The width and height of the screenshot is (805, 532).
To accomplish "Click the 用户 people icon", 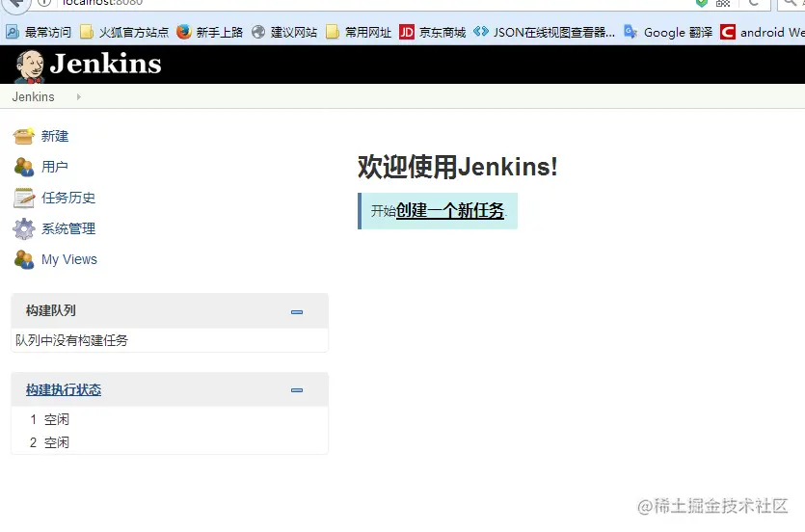I will point(23,167).
